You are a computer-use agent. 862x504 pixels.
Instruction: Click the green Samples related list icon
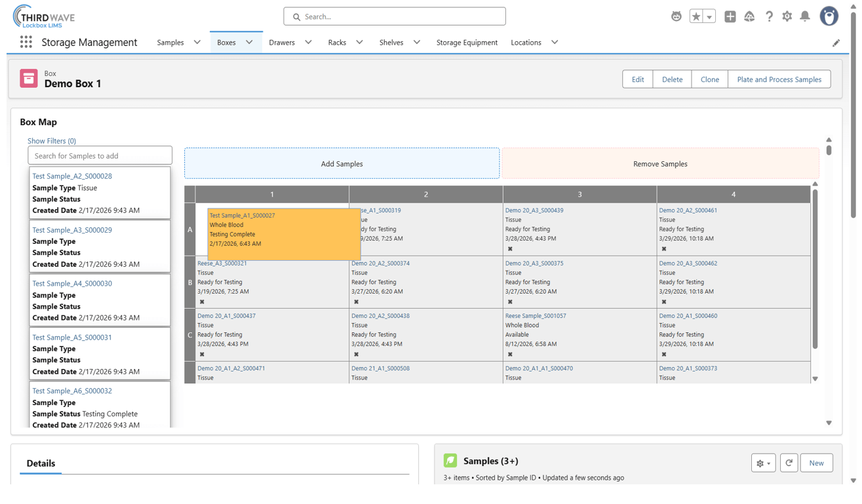click(450, 461)
